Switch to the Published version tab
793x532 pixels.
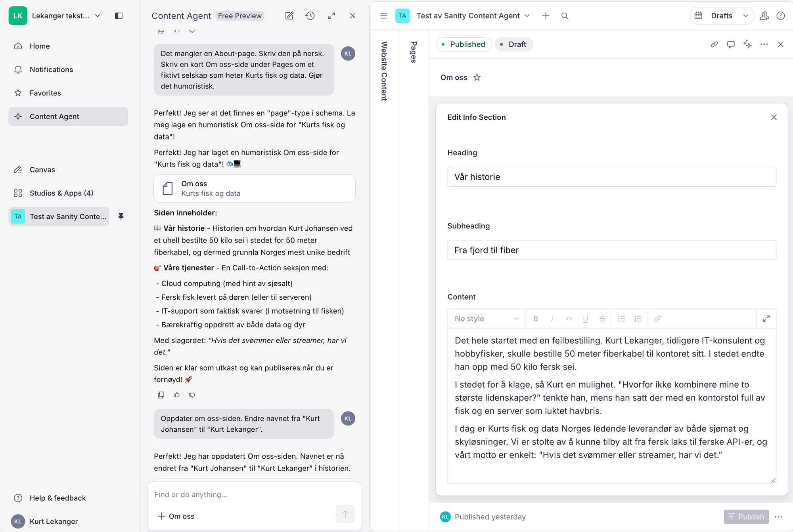coord(464,44)
